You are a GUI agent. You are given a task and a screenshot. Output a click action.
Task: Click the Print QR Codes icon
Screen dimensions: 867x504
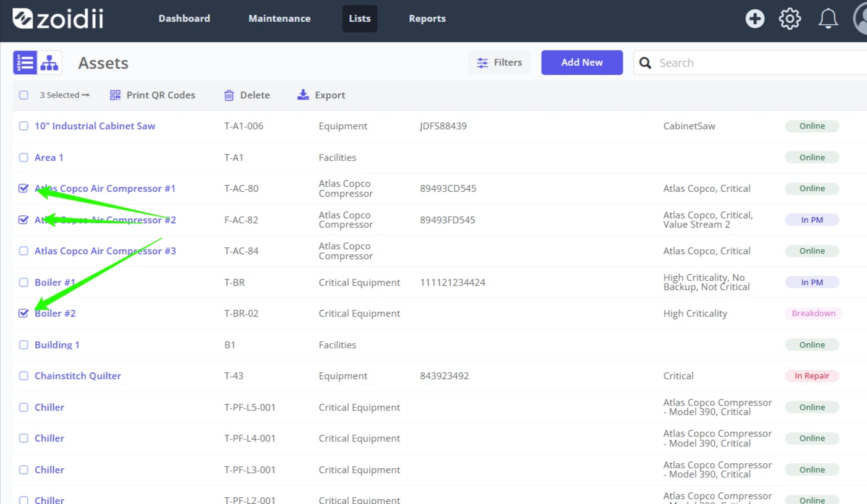click(115, 95)
